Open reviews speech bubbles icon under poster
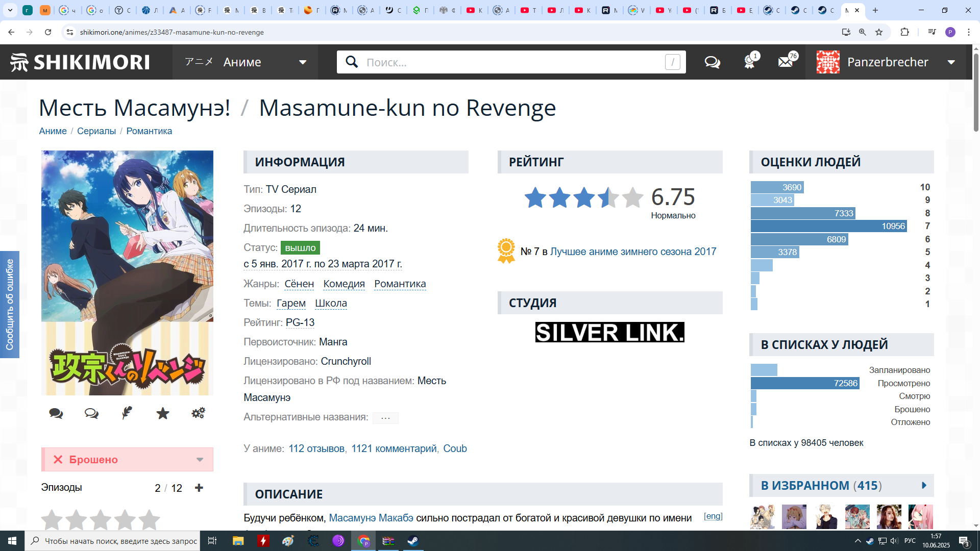 56,413
